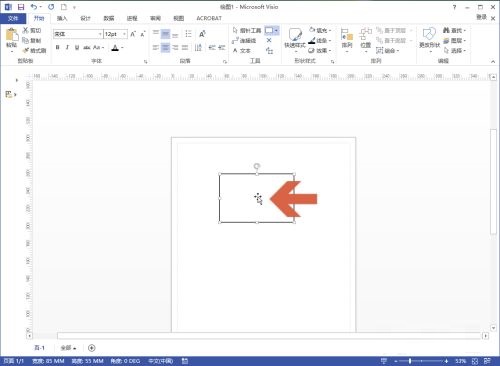Click the Add Page plus icon
The height and width of the screenshot is (366, 500).
pyautogui.click(x=92, y=348)
